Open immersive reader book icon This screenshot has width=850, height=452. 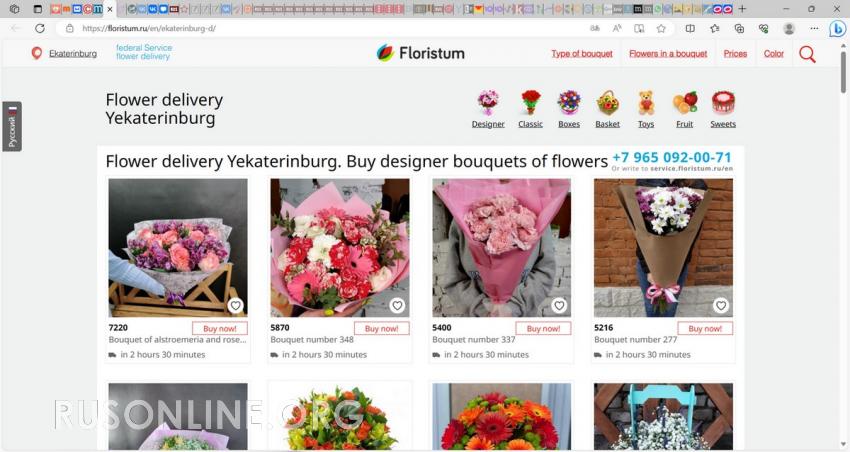[639, 28]
